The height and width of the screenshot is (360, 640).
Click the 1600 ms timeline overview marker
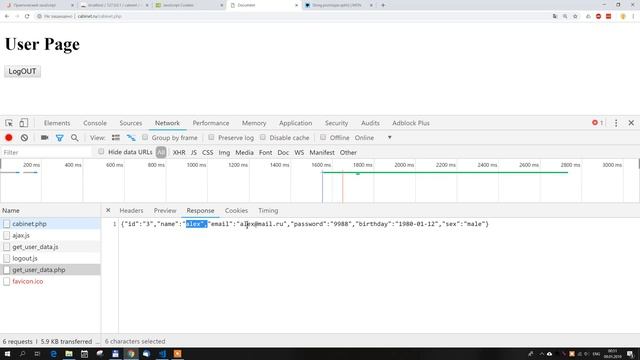[x=321, y=165]
